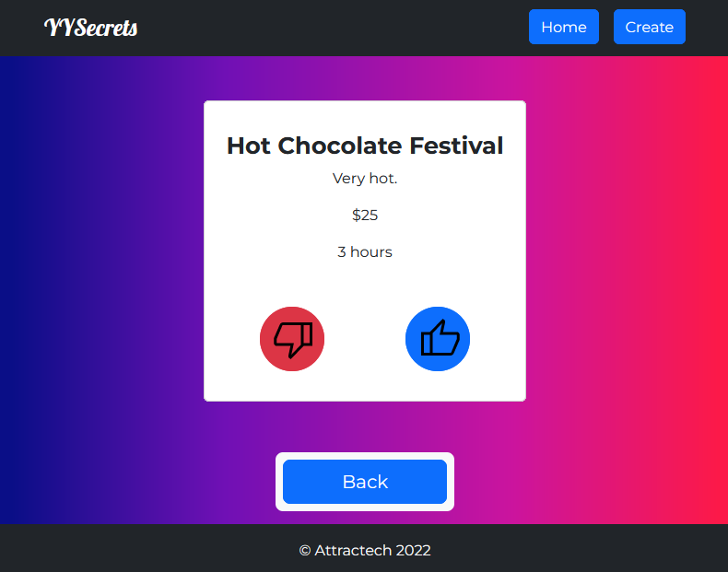Select the $25 price text
This screenshot has width=728, height=572.
tap(365, 216)
